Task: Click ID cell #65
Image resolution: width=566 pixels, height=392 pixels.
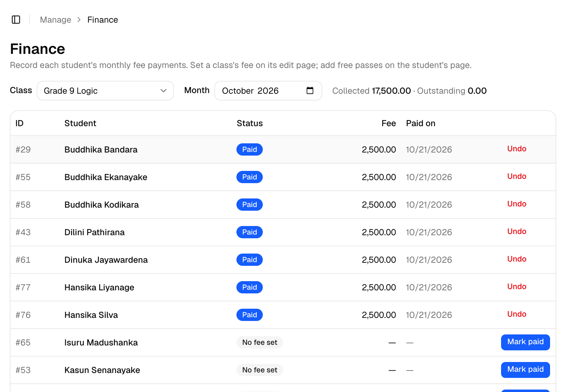Action: click(x=23, y=342)
